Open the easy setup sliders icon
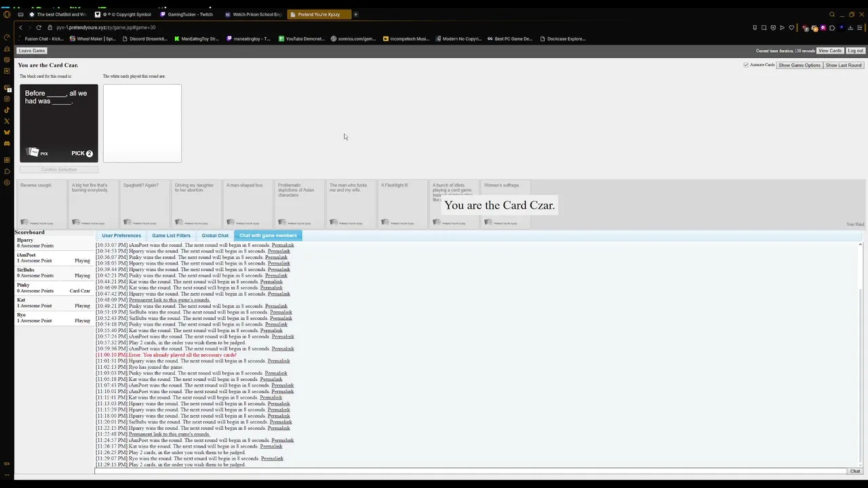The image size is (868, 488). tap(860, 28)
